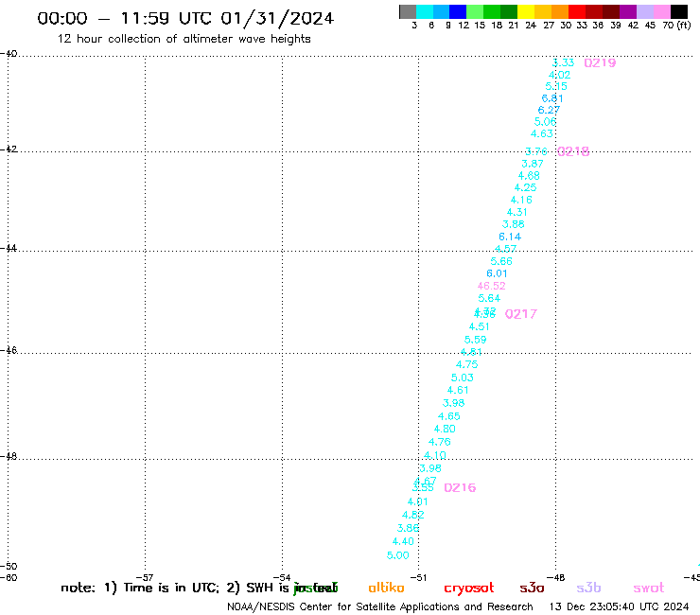Click the wave height value 4.57
Viewport: 700px width, 615px height.
pyautogui.click(x=506, y=249)
